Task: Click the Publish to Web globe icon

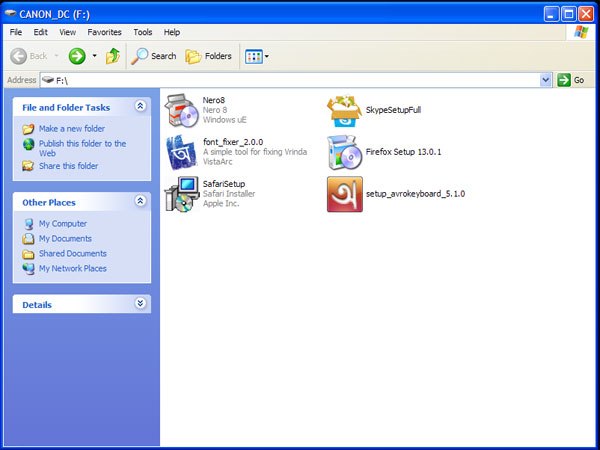Action: coord(28,144)
